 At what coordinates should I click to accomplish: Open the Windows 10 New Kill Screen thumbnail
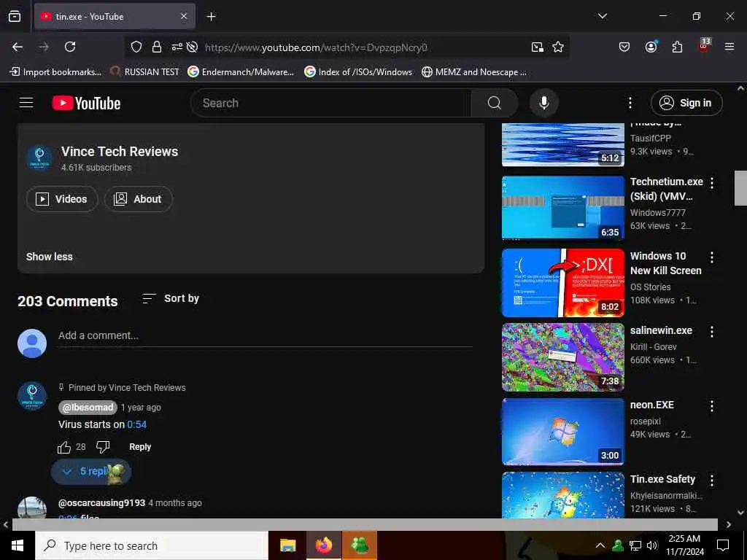pos(563,283)
